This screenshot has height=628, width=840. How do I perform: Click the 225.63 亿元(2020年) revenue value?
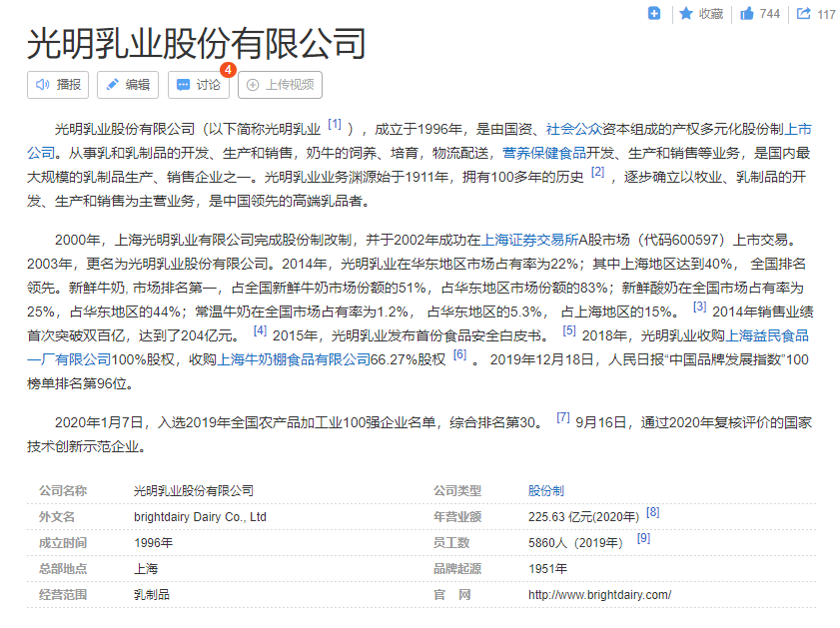[583, 517]
